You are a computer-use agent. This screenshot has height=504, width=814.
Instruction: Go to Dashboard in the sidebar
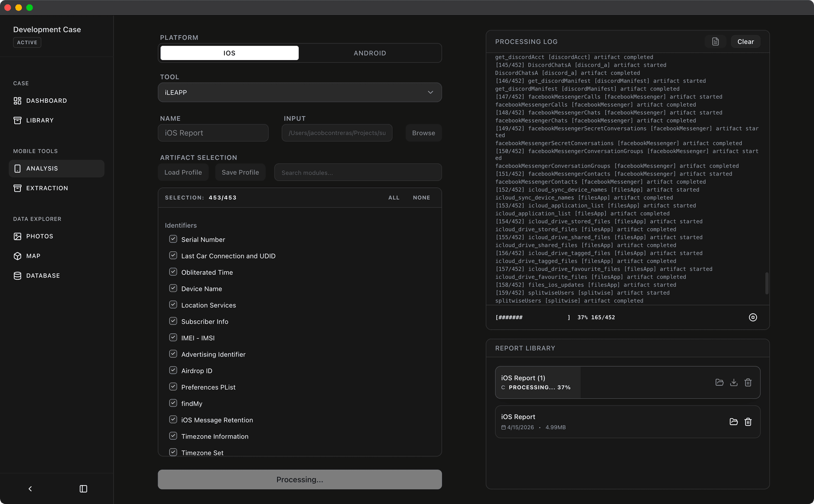pyautogui.click(x=56, y=101)
